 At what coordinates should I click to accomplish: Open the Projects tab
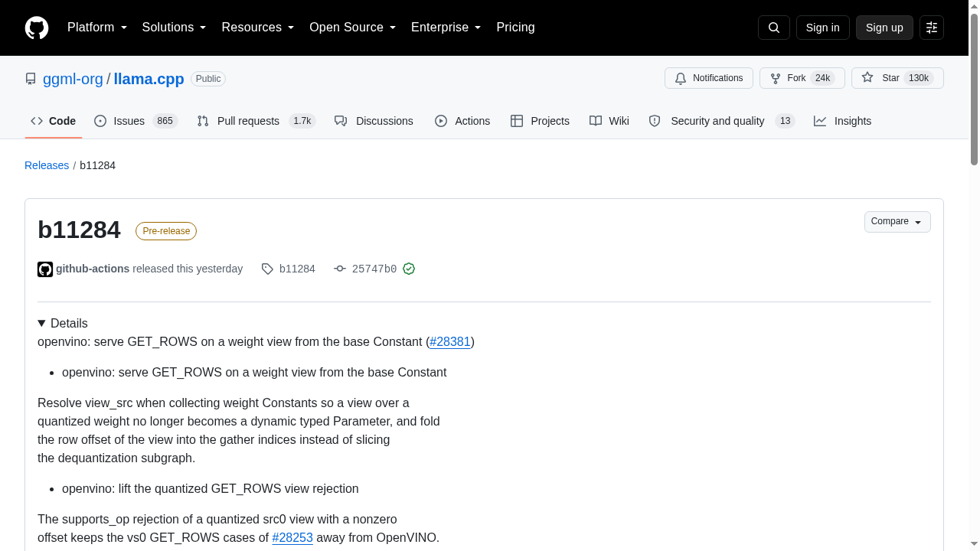click(540, 121)
